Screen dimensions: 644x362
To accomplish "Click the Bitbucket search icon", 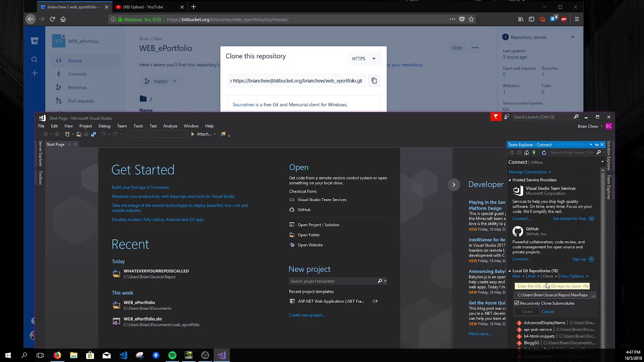I will (34, 60).
